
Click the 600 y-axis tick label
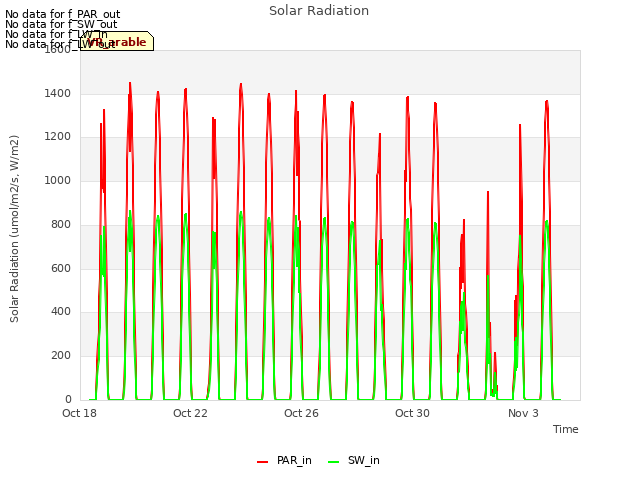pos(61,268)
